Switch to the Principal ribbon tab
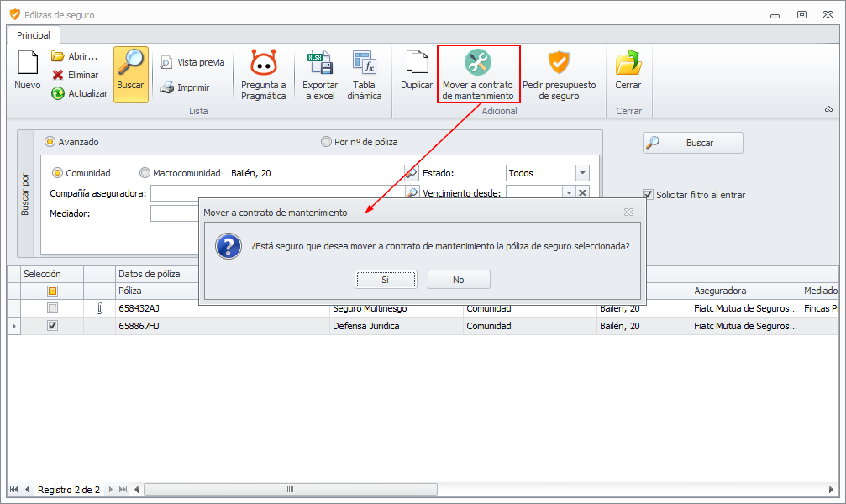The height and width of the screenshot is (504, 846). 34,35
